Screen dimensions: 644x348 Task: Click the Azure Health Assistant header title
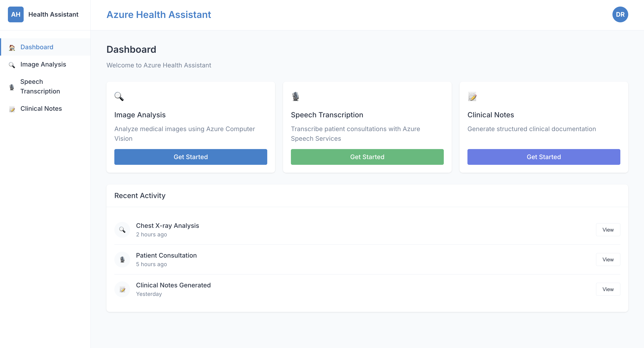pos(159,15)
